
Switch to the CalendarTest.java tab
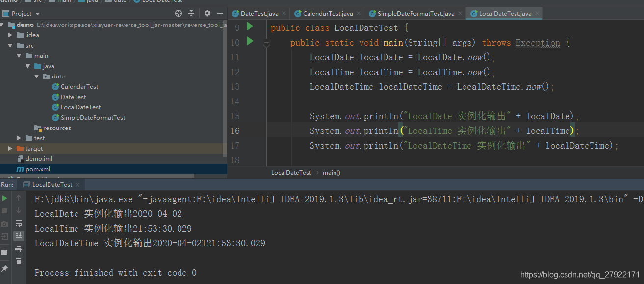pos(328,14)
